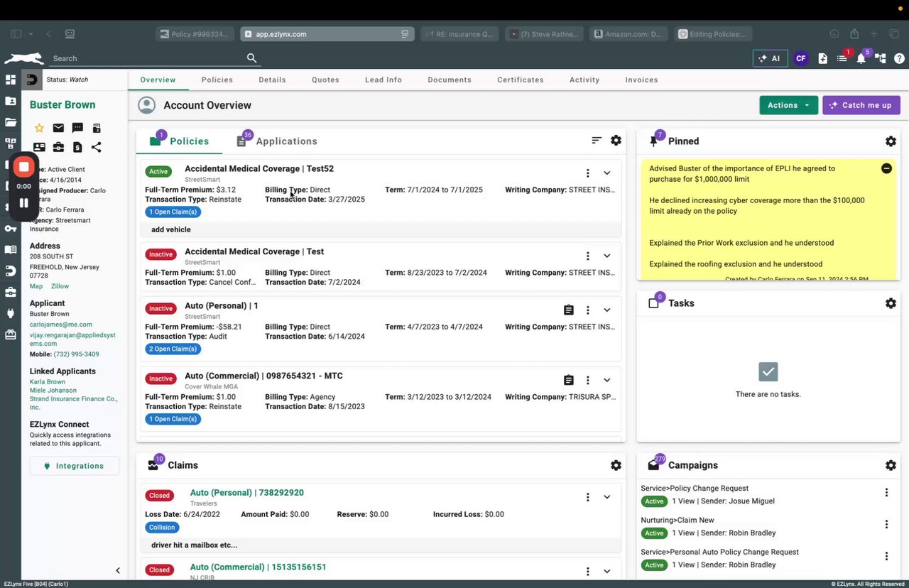The image size is (909, 588).
Task: Click the Search field in the top bar
Action: click(x=146, y=58)
